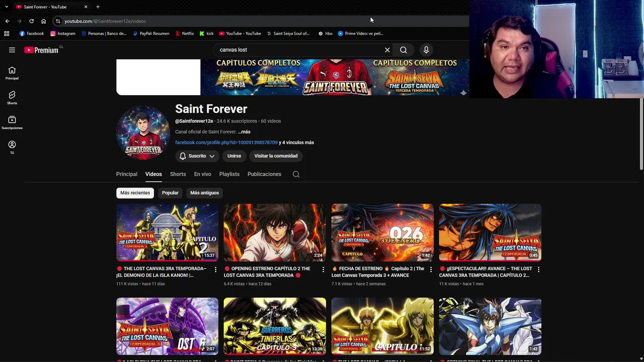Open options for FECHA DE ESTRENO video
644x362 pixels.
(x=431, y=269)
